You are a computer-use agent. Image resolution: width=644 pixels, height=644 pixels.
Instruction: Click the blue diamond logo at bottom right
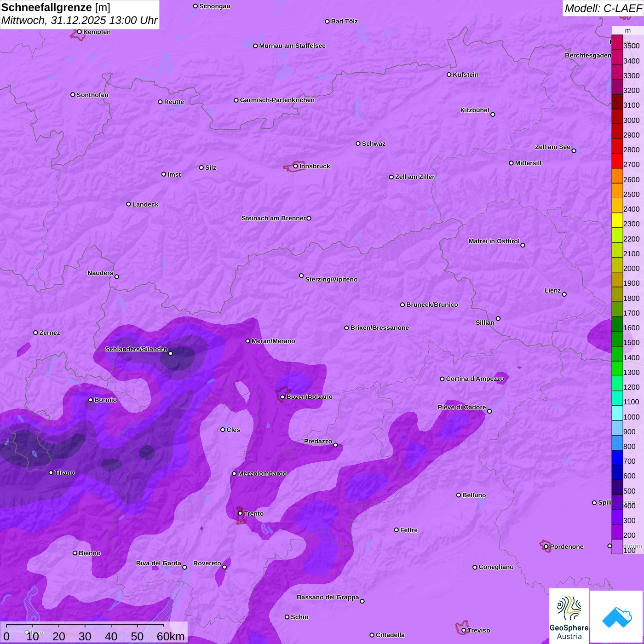(617, 617)
